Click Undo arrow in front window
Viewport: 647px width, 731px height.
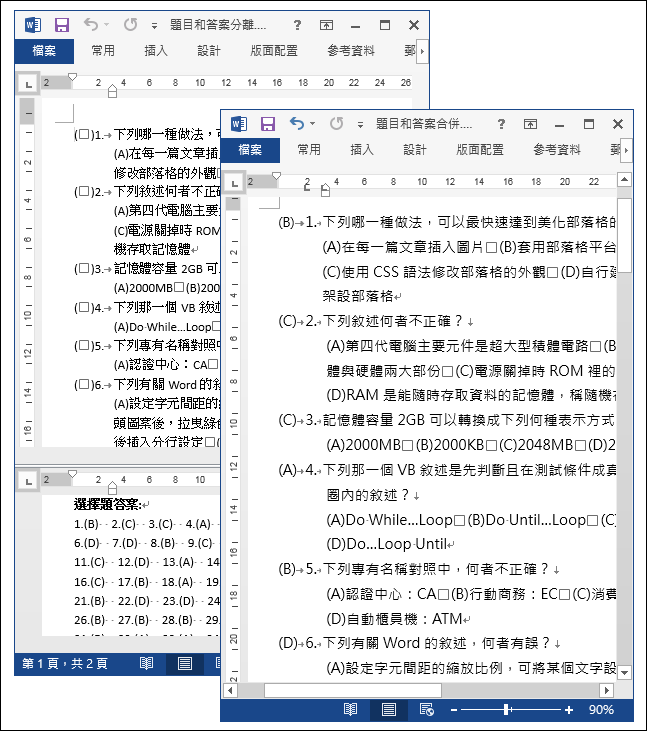click(x=297, y=123)
